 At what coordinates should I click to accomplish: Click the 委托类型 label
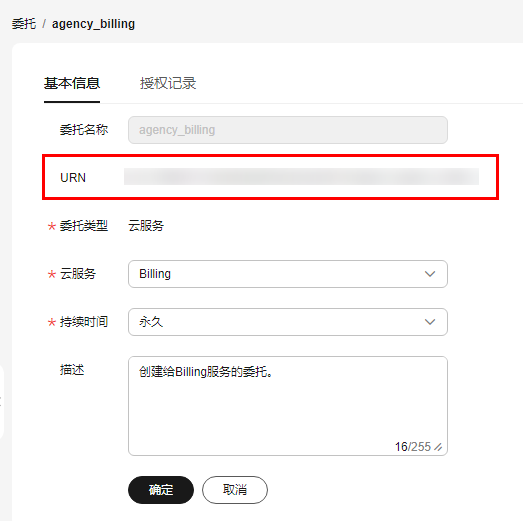tap(84, 226)
